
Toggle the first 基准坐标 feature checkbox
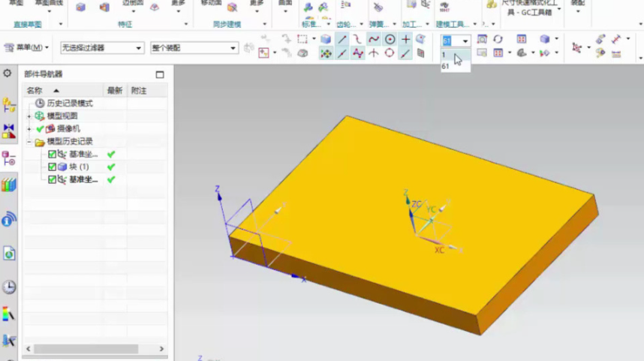pyautogui.click(x=52, y=154)
